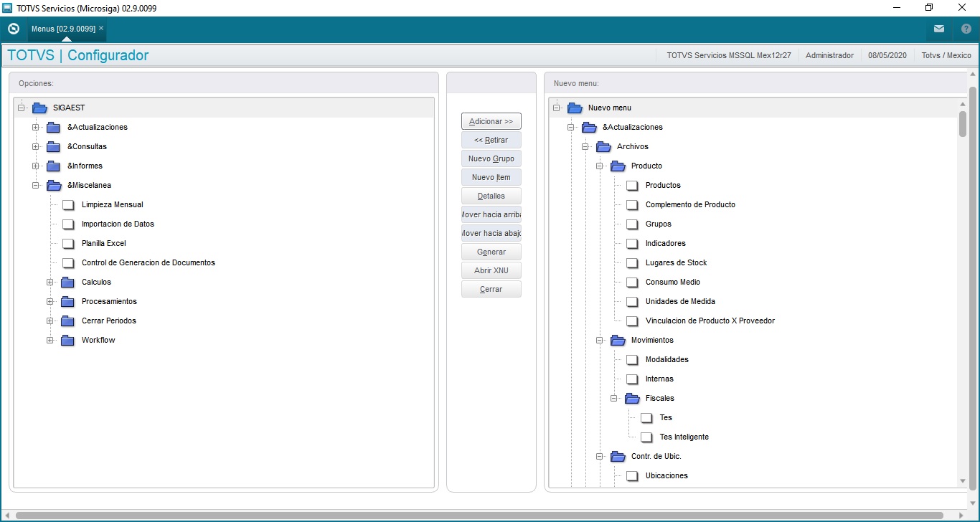Image resolution: width=980 pixels, height=522 pixels.
Task: Collapse the &Miscelanea node
Action: 36,185
